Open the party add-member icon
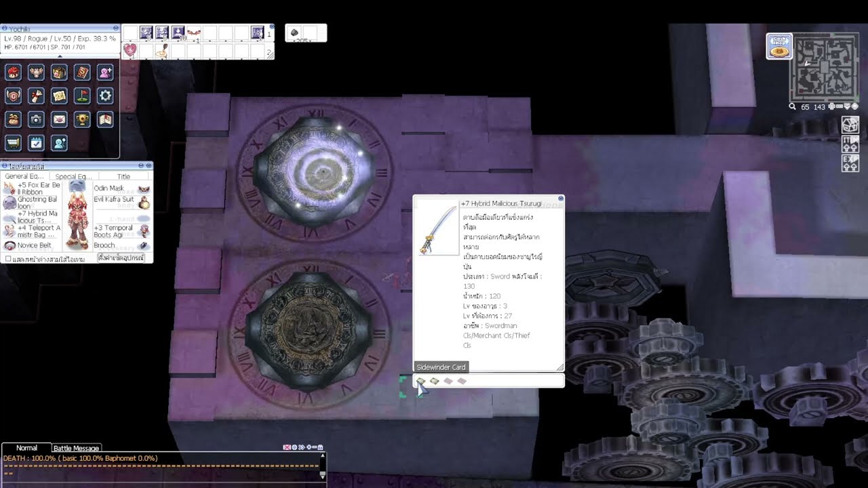The width and height of the screenshot is (868, 488). click(105, 73)
